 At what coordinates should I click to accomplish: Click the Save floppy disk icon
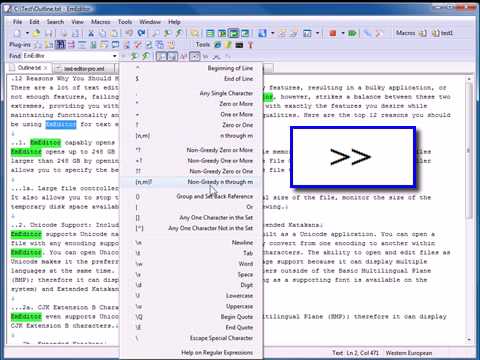coord(49,33)
